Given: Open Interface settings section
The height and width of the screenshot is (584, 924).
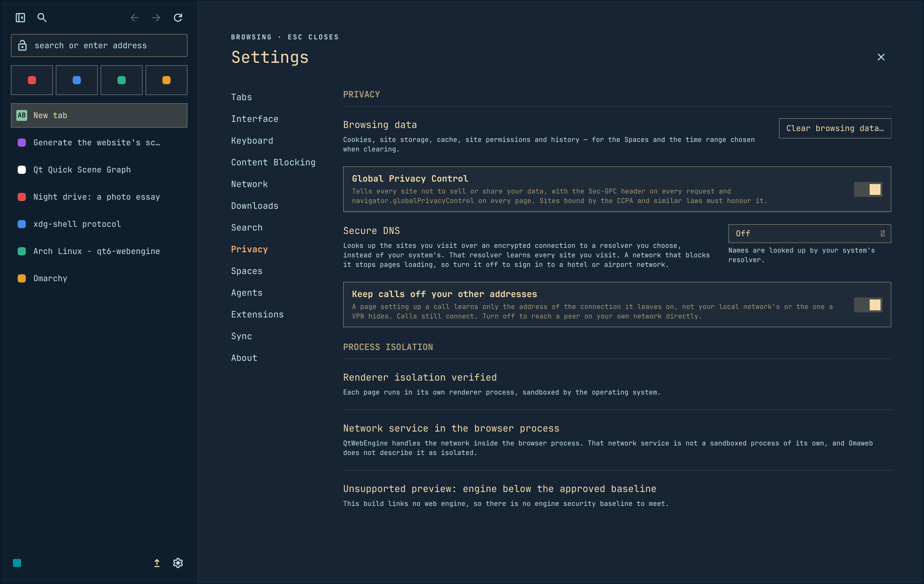Looking at the screenshot, I should click(255, 119).
